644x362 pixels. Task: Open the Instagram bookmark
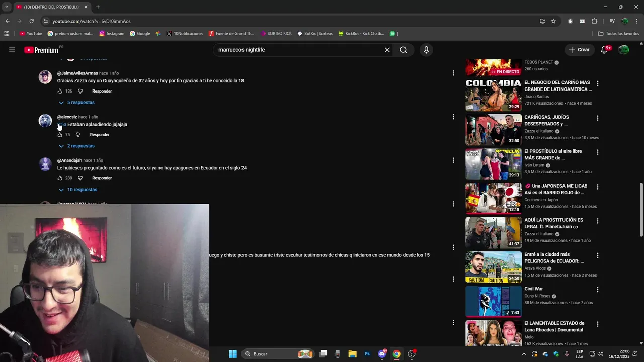tap(112, 34)
